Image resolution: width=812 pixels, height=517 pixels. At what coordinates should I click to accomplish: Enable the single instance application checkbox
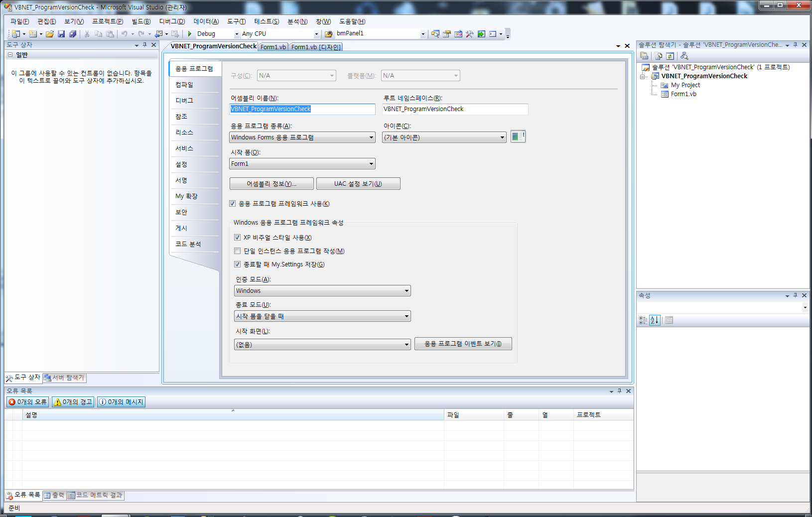pyautogui.click(x=238, y=251)
